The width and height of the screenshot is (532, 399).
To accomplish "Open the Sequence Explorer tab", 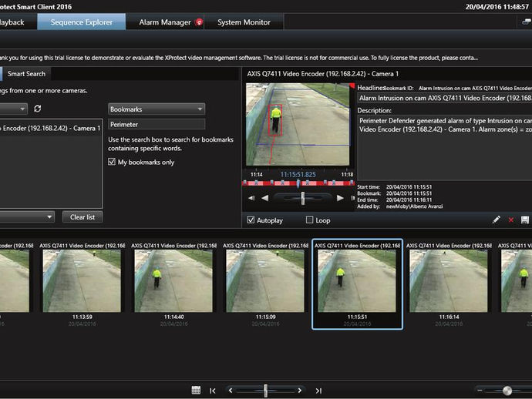I will [82, 22].
